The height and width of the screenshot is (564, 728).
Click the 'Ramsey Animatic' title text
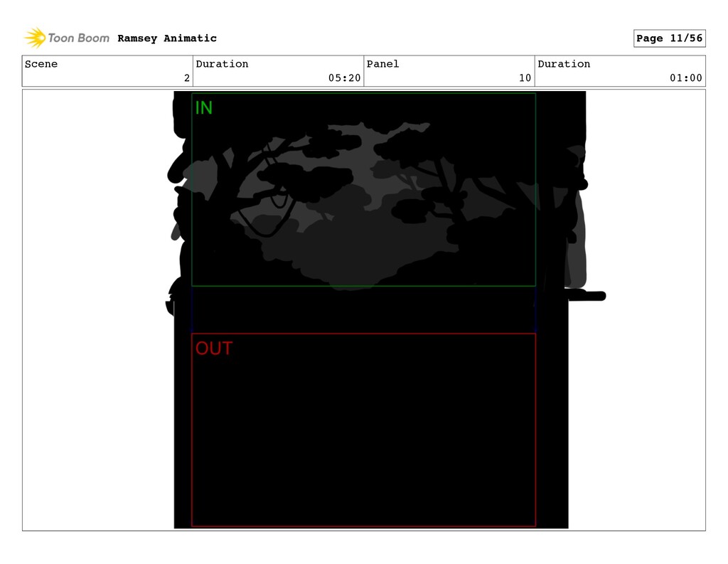[x=167, y=38]
